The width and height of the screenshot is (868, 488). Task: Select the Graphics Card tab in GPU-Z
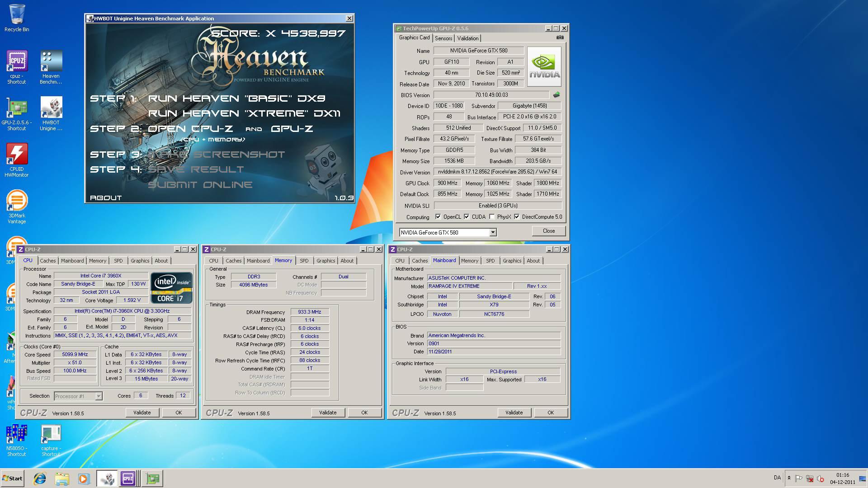tap(414, 38)
